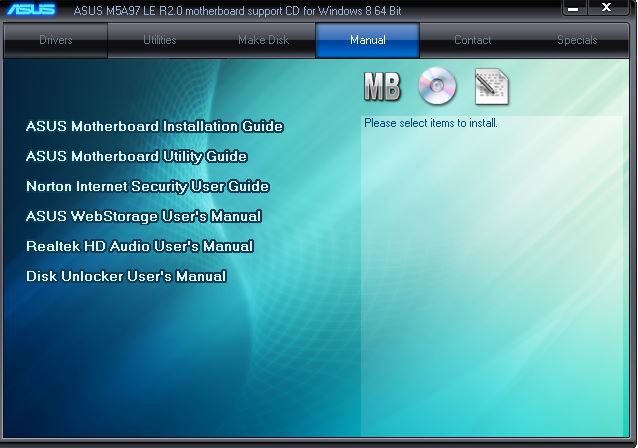Open the Utilities tab
This screenshot has width=638, height=448.
pos(160,40)
